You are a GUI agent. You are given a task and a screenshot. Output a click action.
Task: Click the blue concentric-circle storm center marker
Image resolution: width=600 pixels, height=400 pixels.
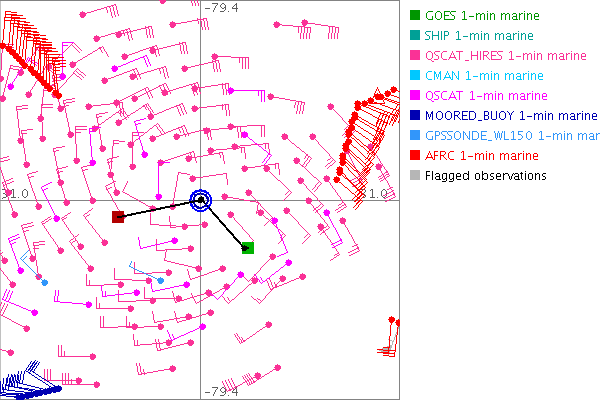(201, 200)
